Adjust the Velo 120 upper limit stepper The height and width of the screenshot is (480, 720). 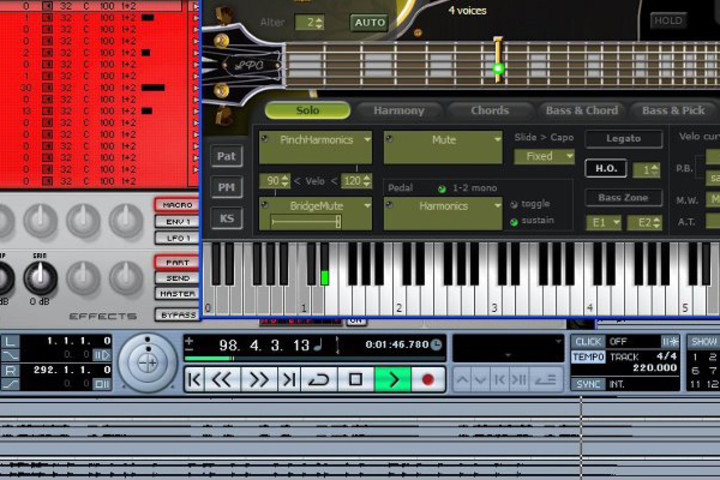pos(366,181)
